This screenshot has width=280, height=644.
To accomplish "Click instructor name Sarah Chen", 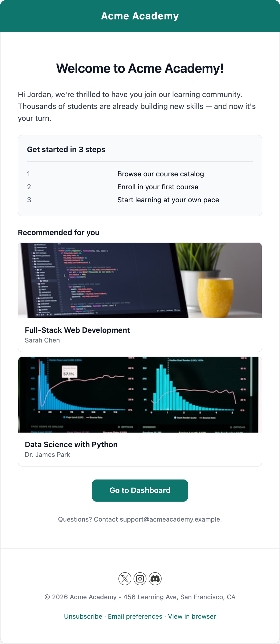I will (x=43, y=340).
